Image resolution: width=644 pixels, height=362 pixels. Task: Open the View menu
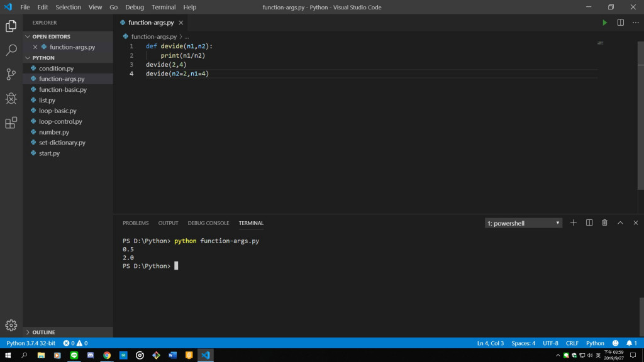pos(95,7)
